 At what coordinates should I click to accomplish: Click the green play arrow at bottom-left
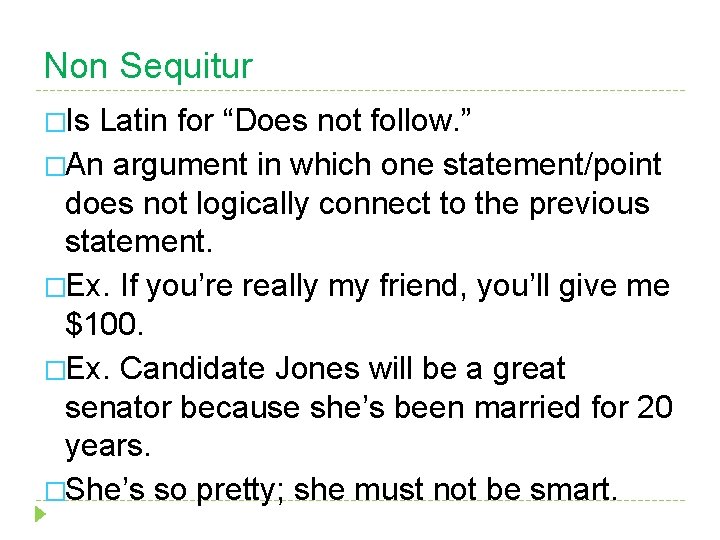[x=39, y=515]
